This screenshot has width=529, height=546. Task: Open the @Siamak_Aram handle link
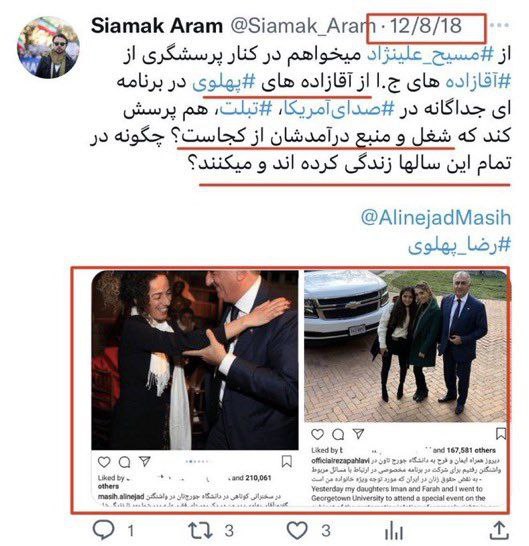(299, 26)
